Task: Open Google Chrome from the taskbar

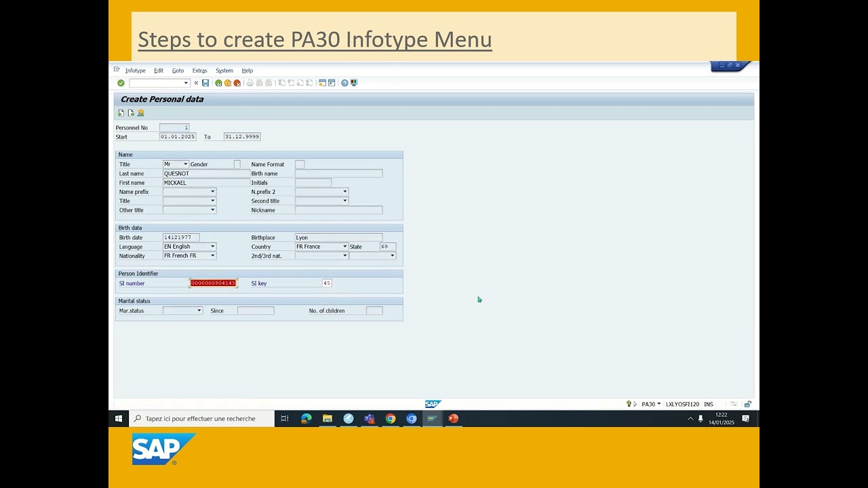Action: pyautogui.click(x=391, y=419)
